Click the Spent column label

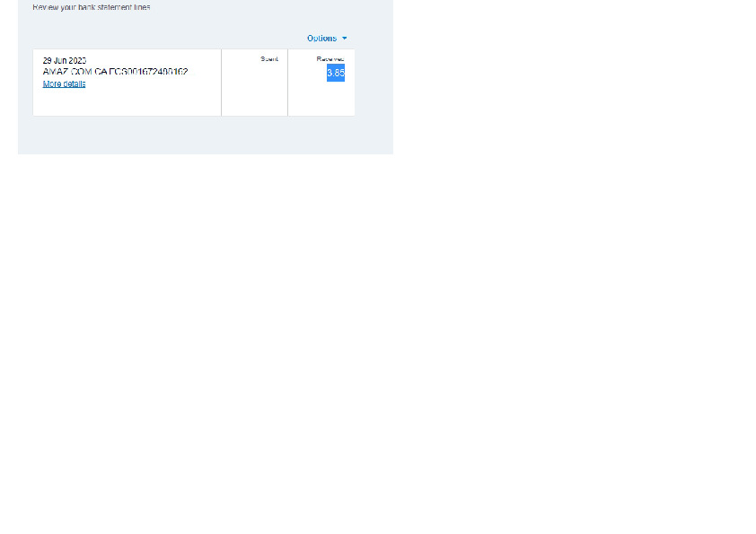pyautogui.click(x=269, y=59)
